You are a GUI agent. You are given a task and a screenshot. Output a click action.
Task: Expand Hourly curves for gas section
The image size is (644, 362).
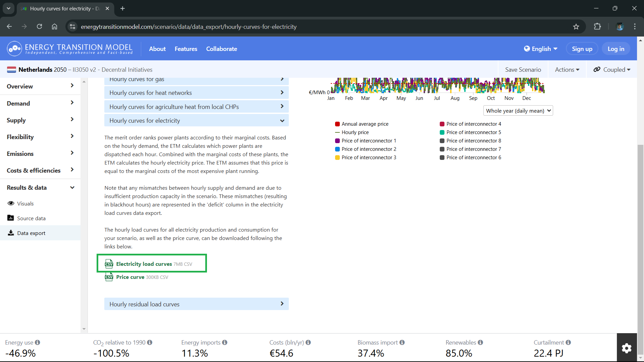[197, 80]
